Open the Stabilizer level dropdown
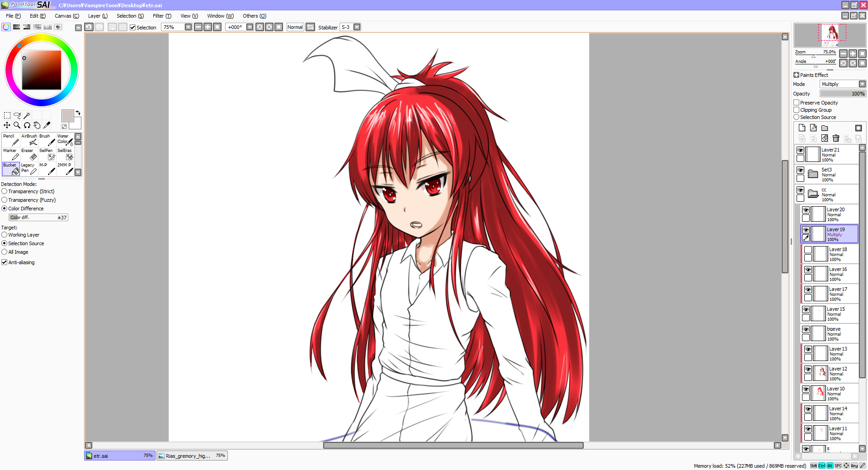Viewport: 868px width, 470px height. (357, 27)
